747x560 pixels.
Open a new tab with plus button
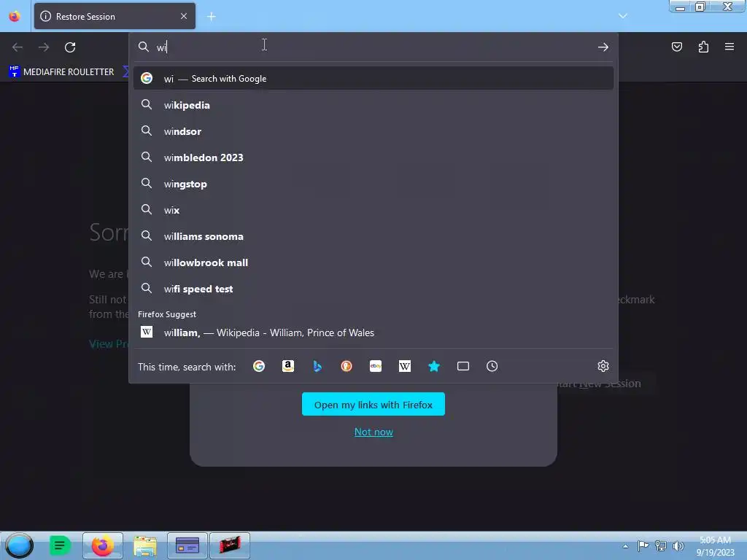211,17
